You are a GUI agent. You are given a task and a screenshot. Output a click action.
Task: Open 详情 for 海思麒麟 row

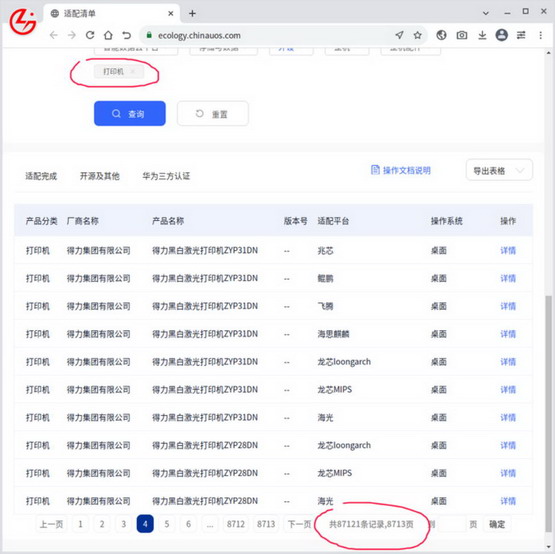[x=508, y=334]
